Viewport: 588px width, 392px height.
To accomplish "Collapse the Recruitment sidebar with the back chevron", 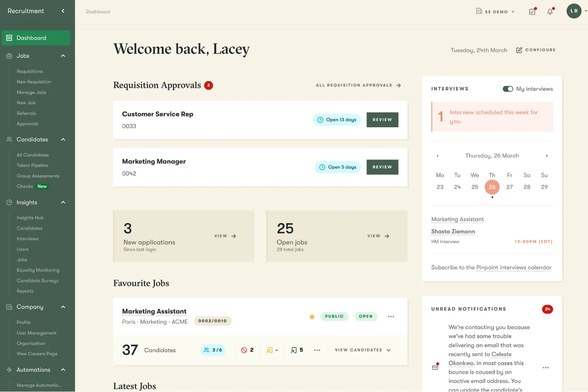I will tap(63, 11).
